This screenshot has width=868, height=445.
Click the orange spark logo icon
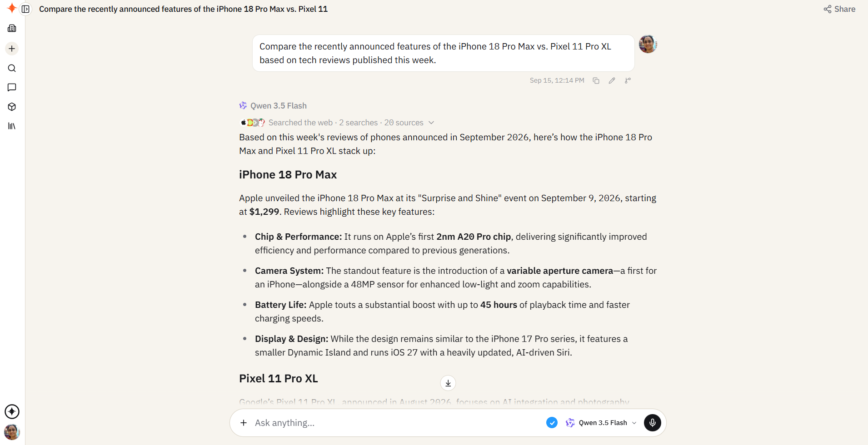(12, 8)
